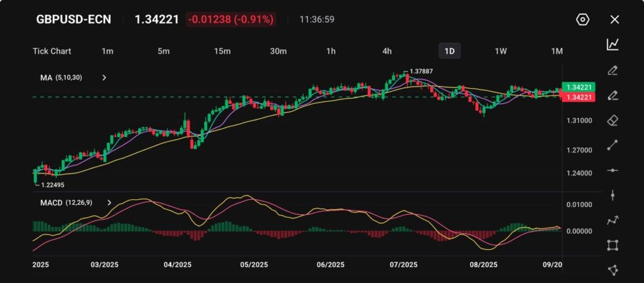Expand the MACD (12,26,9) indicator options
Screen dimensions: 644x283
[109, 203]
